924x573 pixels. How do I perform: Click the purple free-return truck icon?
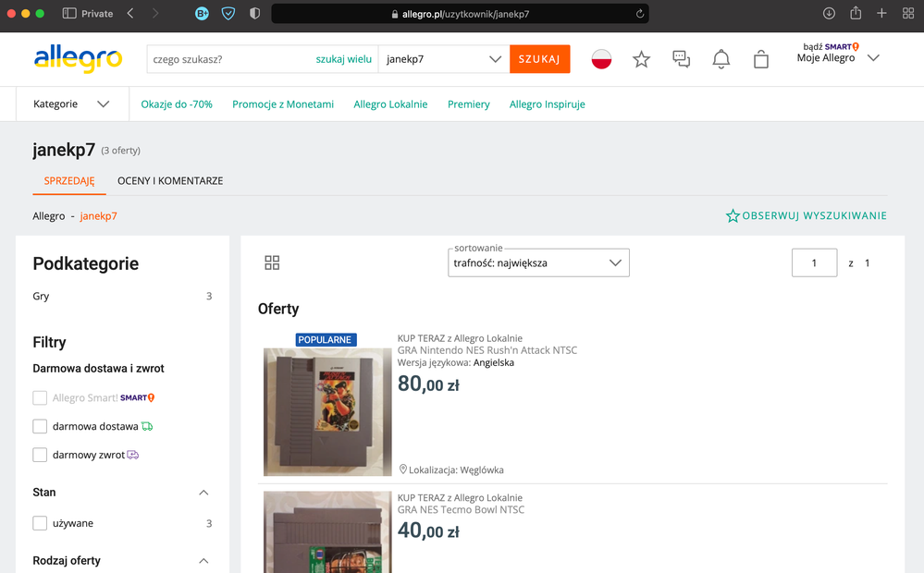[x=133, y=455]
